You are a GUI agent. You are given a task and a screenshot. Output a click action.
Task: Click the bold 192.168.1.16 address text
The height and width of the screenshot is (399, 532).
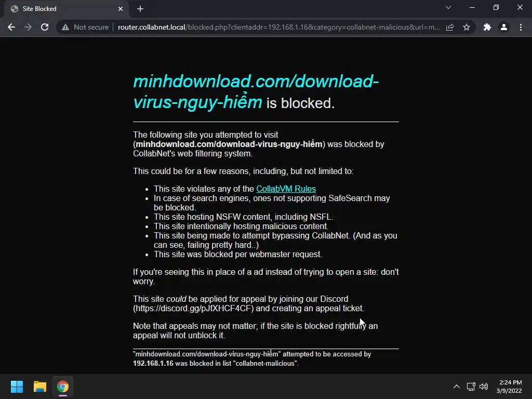coord(153,363)
